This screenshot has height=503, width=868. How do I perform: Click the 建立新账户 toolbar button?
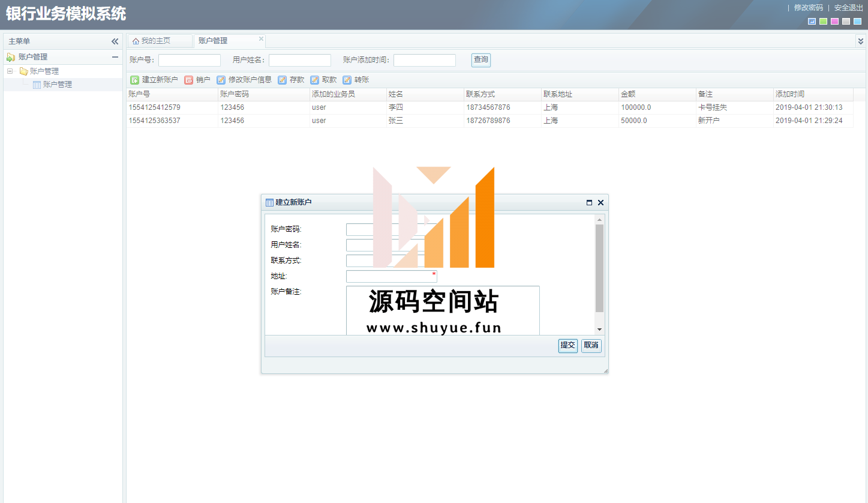point(154,80)
